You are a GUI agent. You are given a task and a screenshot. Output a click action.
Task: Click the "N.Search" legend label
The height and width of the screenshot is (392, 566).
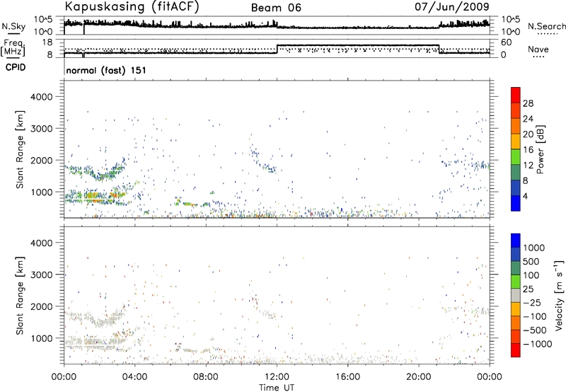coord(546,26)
